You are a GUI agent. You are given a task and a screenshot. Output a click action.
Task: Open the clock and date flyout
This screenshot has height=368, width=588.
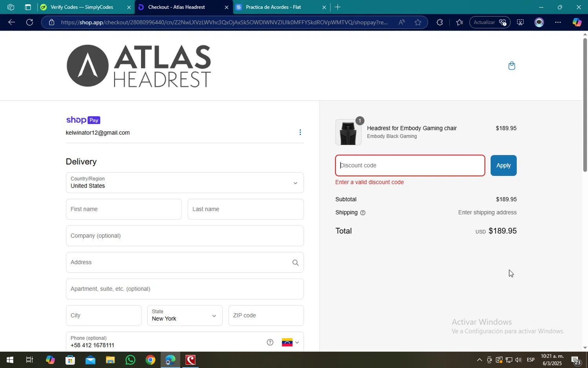pyautogui.click(x=552, y=360)
